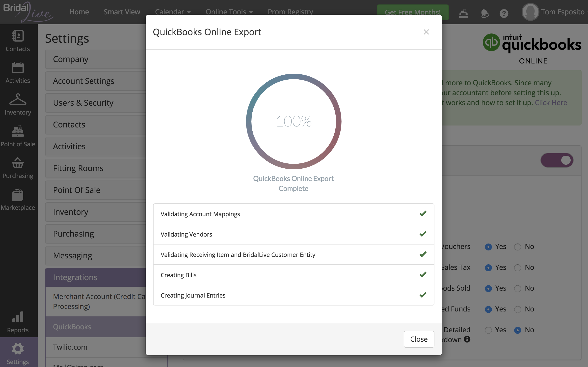Viewport: 588px width, 367px height.
Task: Select No for Funds option
Action: tap(518, 309)
